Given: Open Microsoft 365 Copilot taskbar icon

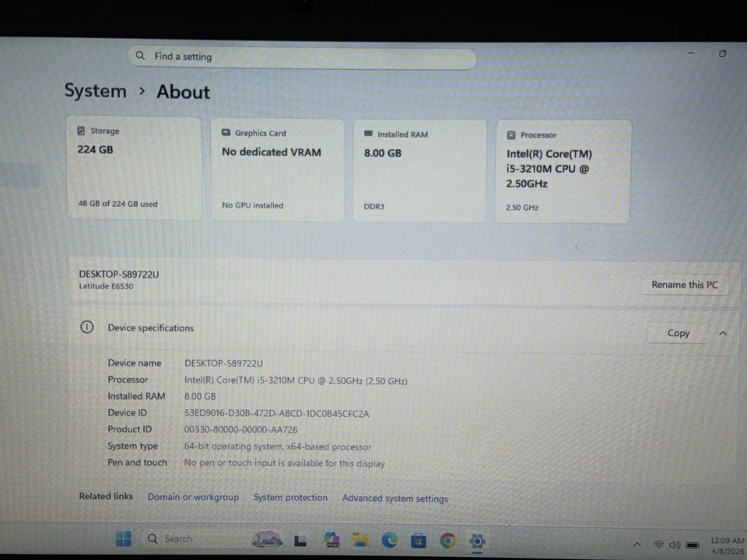Looking at the screenshot, I should [331, 540].
